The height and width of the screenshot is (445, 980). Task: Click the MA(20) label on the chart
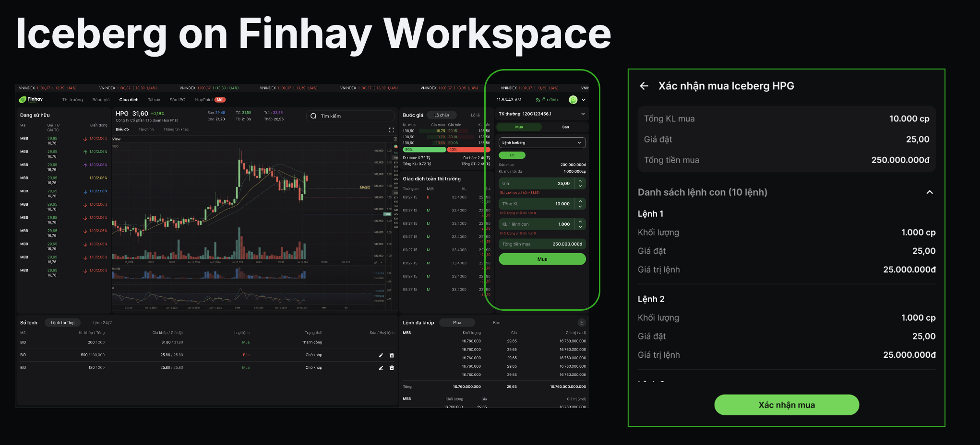point(365,187)
